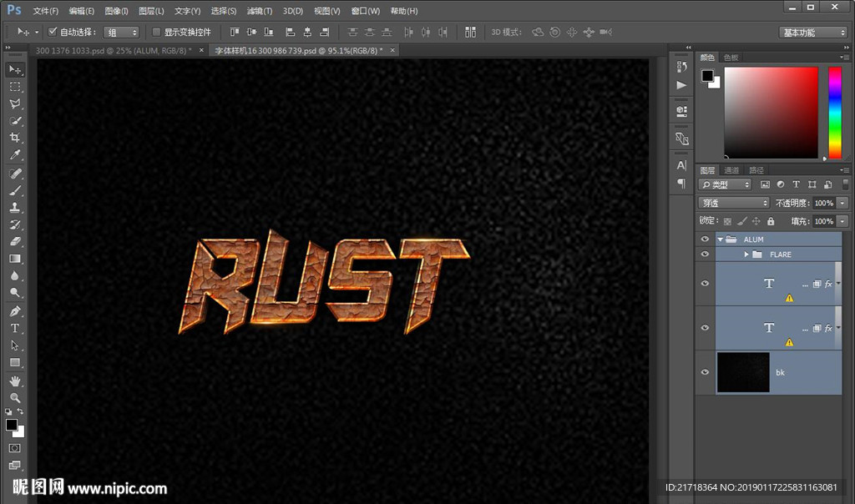Screen dimensions: 855x504
Task: Select the bk layer thumbnail
Action: pyautogui.click(x=742, y=372)
